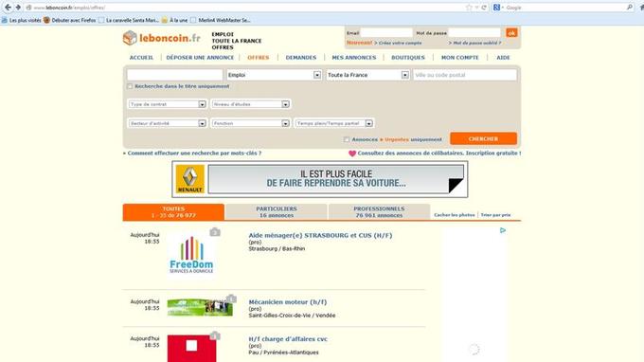Image resolution: width=644 pixels, height=362 pixels.
Task: Click the pink heart icon
Action: tap(352, 154)
